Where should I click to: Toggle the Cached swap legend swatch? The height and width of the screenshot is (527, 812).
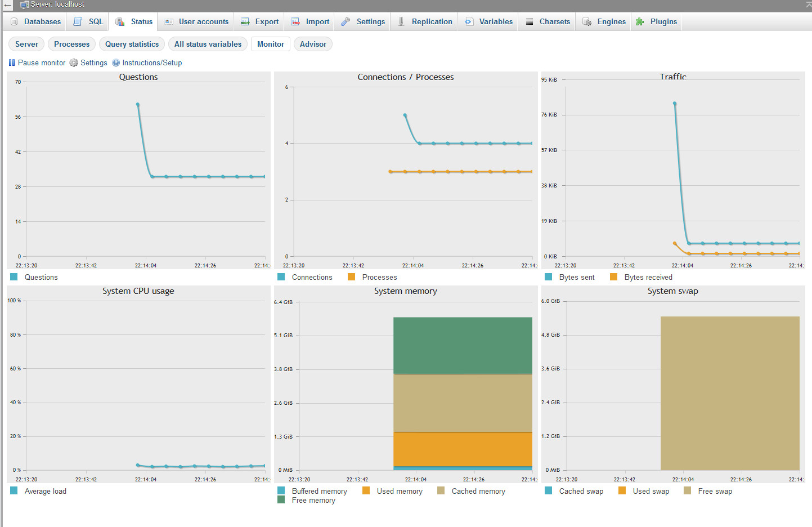548,490
